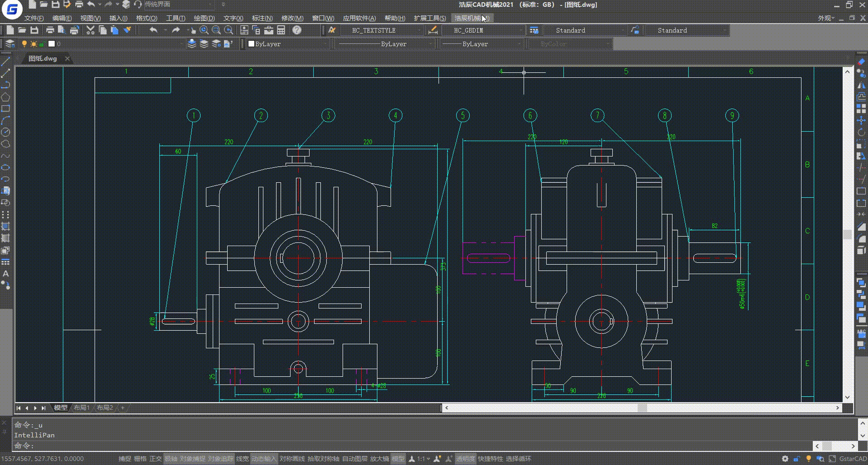The image size is (868, 465).
Task: Click the 快捷特性 status bar button
Action: 491,459
